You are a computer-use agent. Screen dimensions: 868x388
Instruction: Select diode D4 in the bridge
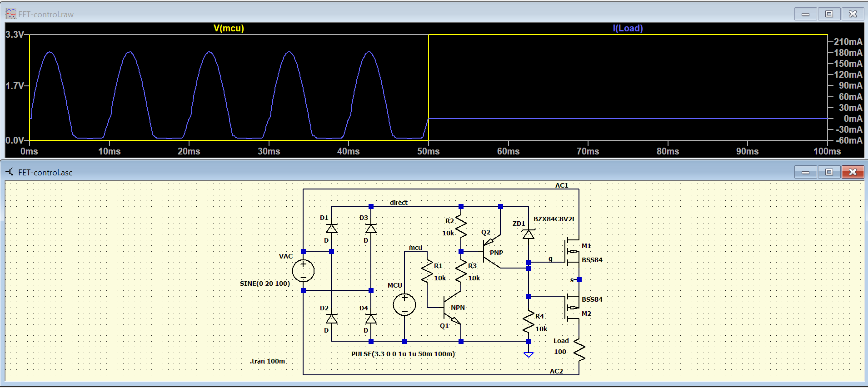pos(371,318)
